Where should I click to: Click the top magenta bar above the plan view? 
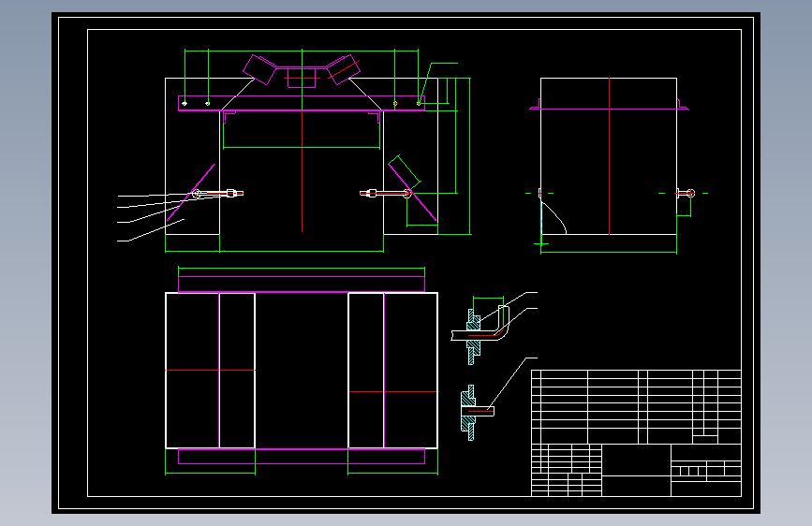point(302,285)
